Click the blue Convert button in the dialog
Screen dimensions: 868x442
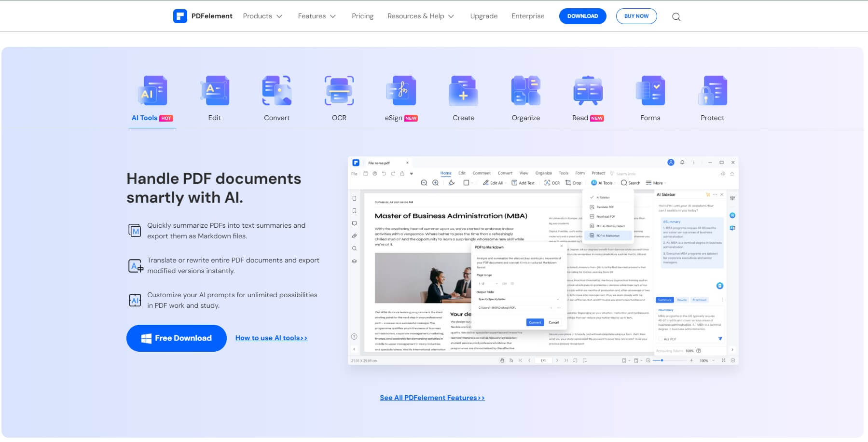point(535,322)
